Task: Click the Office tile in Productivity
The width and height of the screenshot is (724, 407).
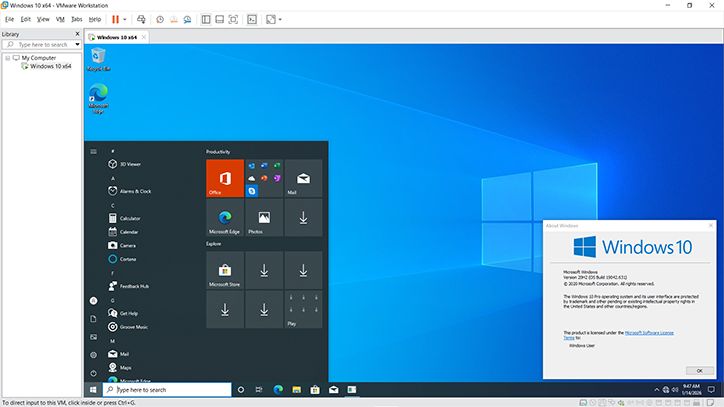Action: [x=225, y=178]
